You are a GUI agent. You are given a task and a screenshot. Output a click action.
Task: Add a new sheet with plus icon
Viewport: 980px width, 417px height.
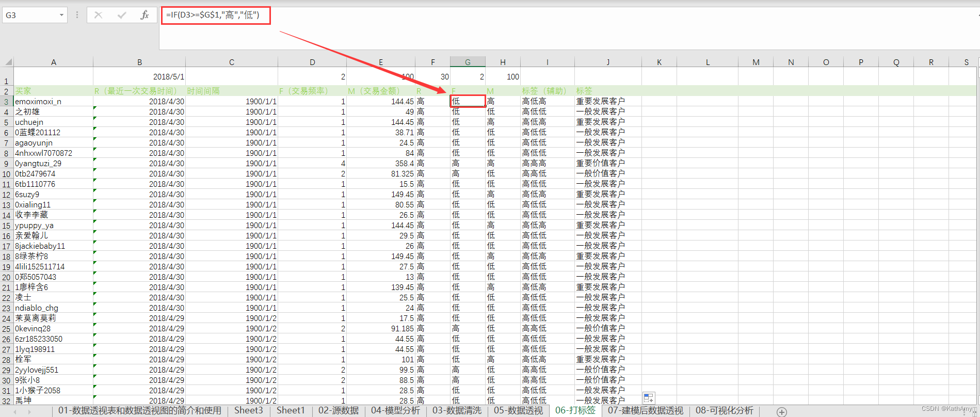click(x=782, y=411)
